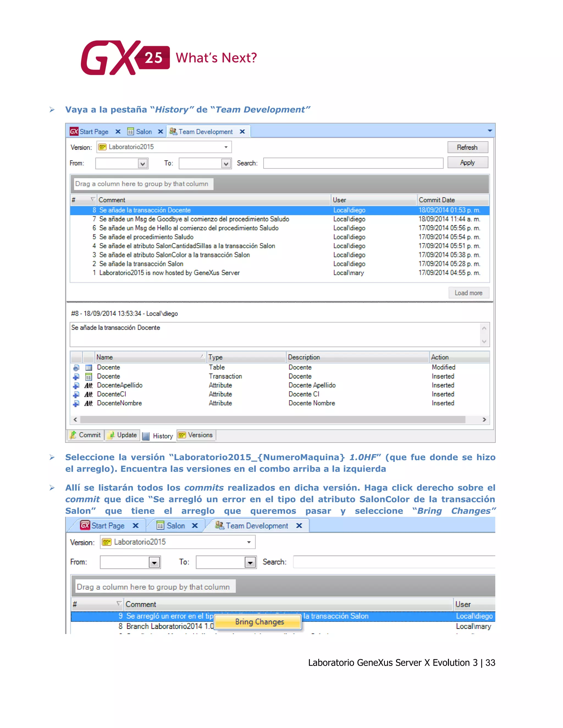The width and height of the screenshot is (563, 728).
Task: Click inserted status icon of DocenteApellido row
Action: [76, 386]
